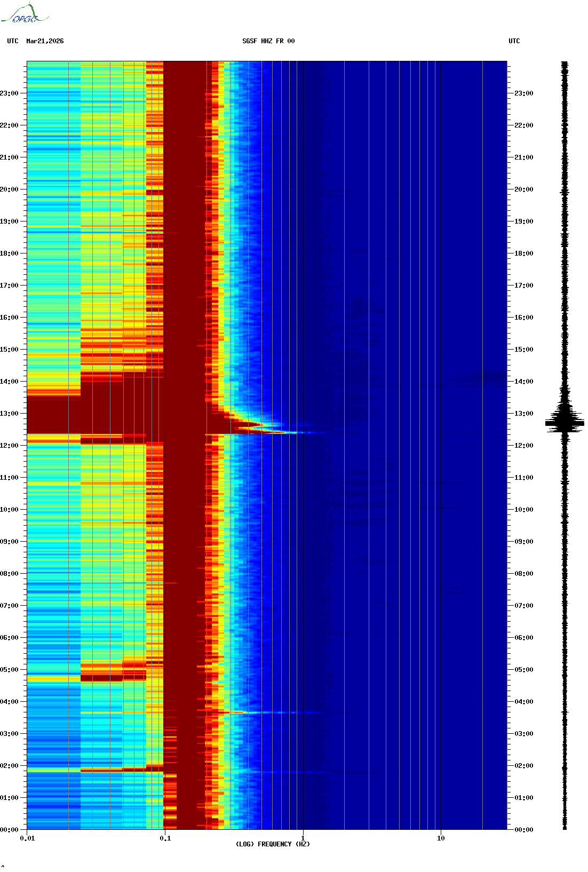Click the right-hand UTC label
The image size is (588, 872).
click(514, 41)
